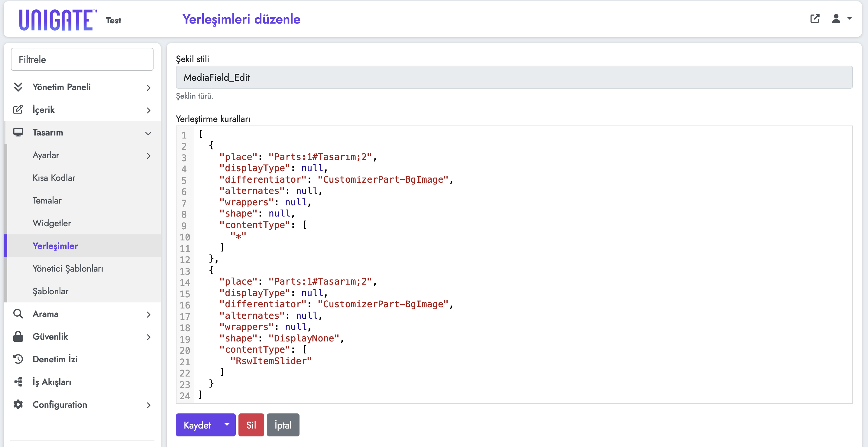The width and height of the screenshot is (868, 447).
Task: Click the UNIGATE logo
Action: [x=58, y=20]
